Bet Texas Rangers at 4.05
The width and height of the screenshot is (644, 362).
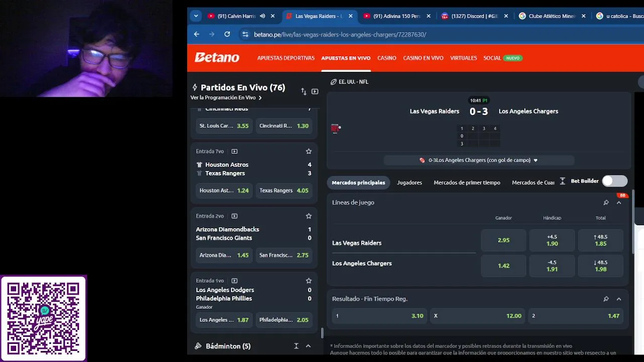click(x=284, y=191)
